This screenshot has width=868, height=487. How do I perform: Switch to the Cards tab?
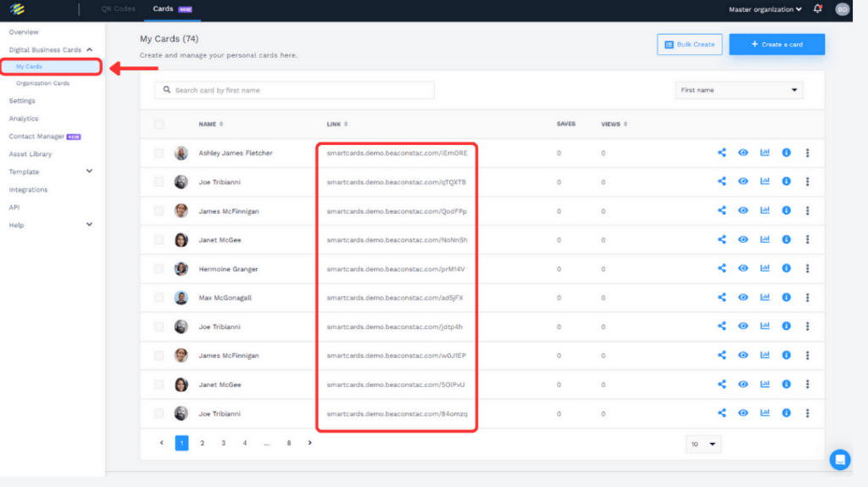click(x=172, y=8)
